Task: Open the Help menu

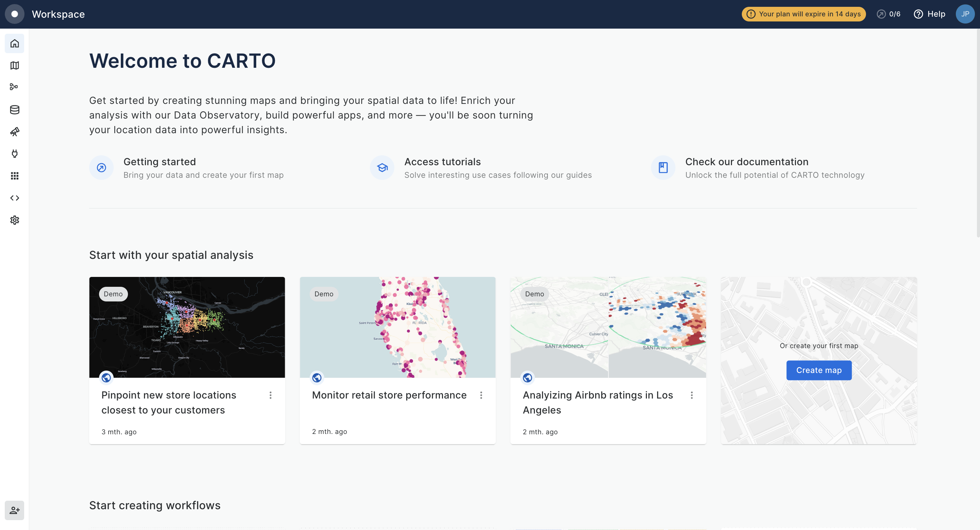Action: pyautogui.click(x=929, y=14)
